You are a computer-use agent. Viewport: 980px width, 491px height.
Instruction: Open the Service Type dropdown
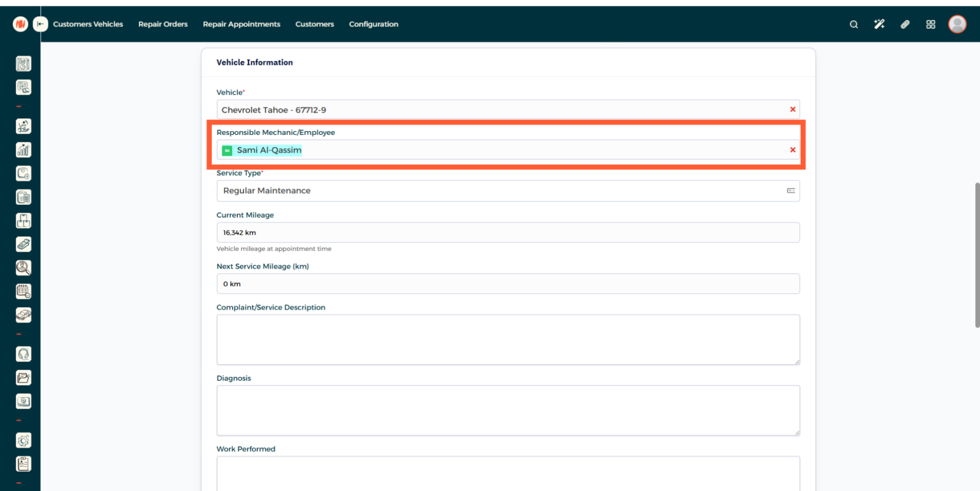pos(508,191)
